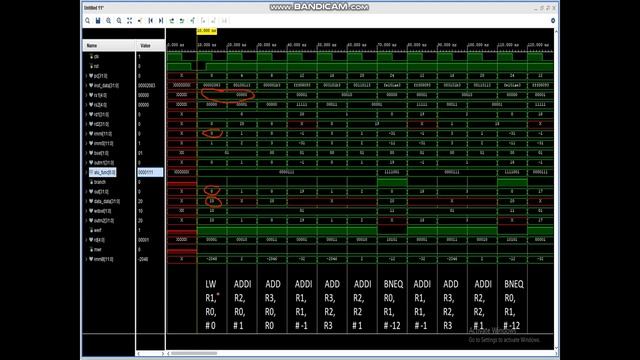
Task: Click the 40.000 ns time ruler label
Action: click(x=297, y=45)
